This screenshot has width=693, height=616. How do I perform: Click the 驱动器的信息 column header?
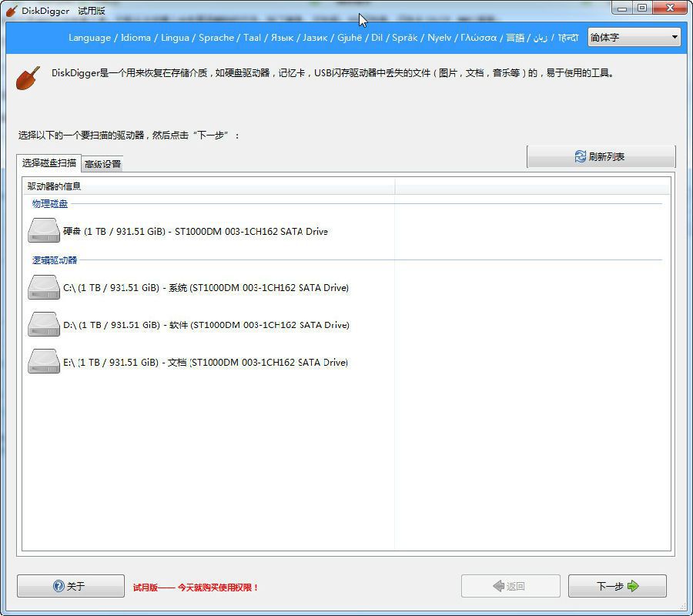(x=209, y=186)
